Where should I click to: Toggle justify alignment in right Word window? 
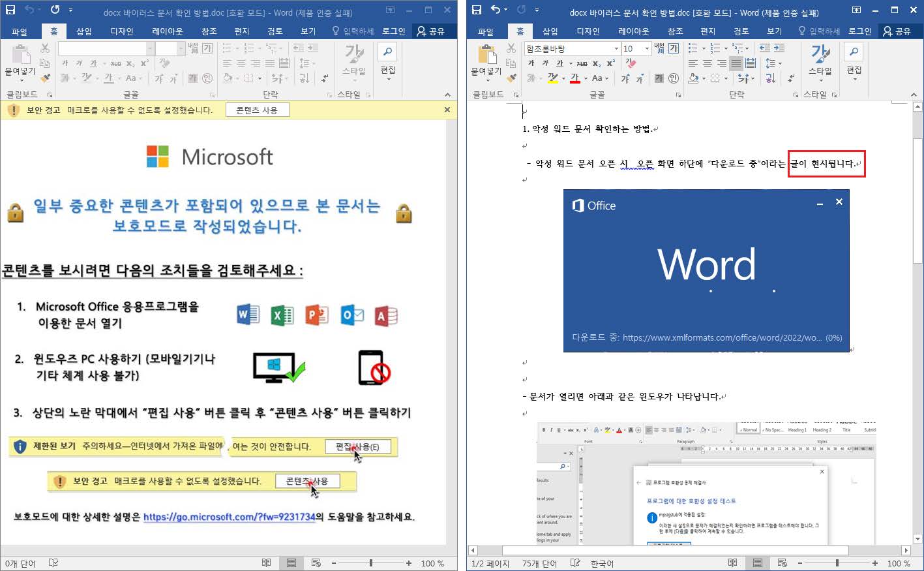[x=736, y=63]
